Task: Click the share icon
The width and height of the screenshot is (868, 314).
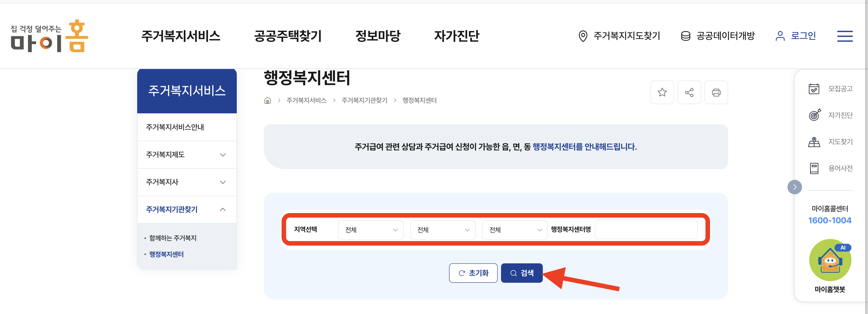Action: tap(689, 92)
